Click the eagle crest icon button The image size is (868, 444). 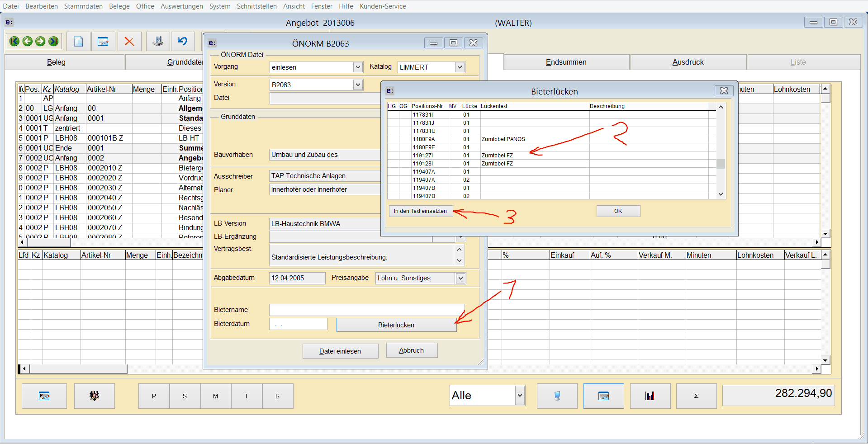tap(94, 396)
